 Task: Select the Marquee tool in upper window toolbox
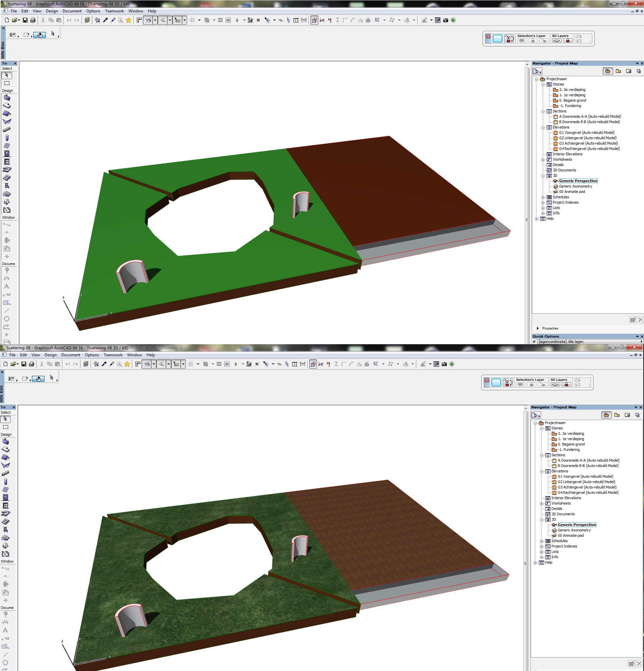pos(7,83)
